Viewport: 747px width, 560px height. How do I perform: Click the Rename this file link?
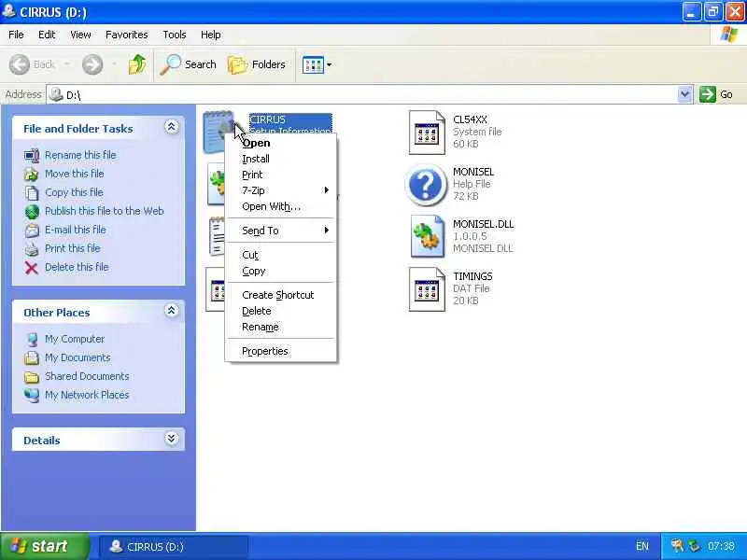pos(80,155)
